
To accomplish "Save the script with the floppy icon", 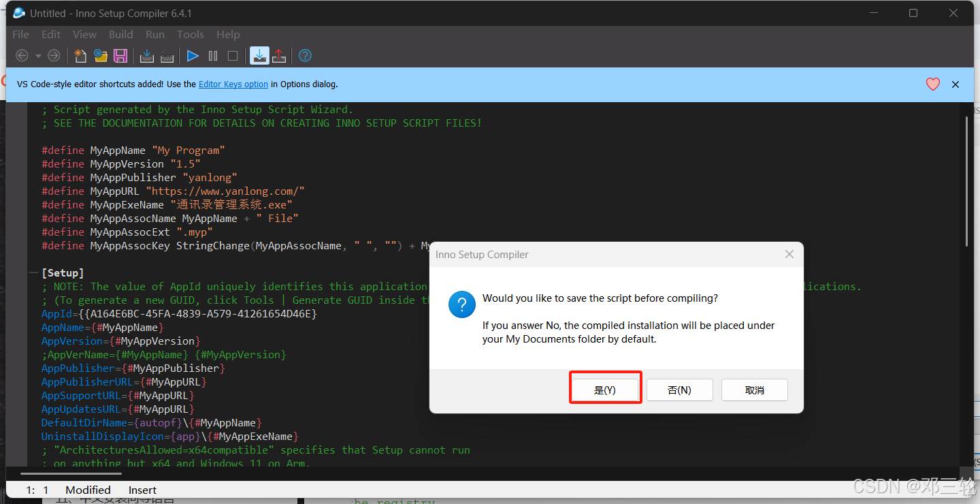I will tap(120, 56).
